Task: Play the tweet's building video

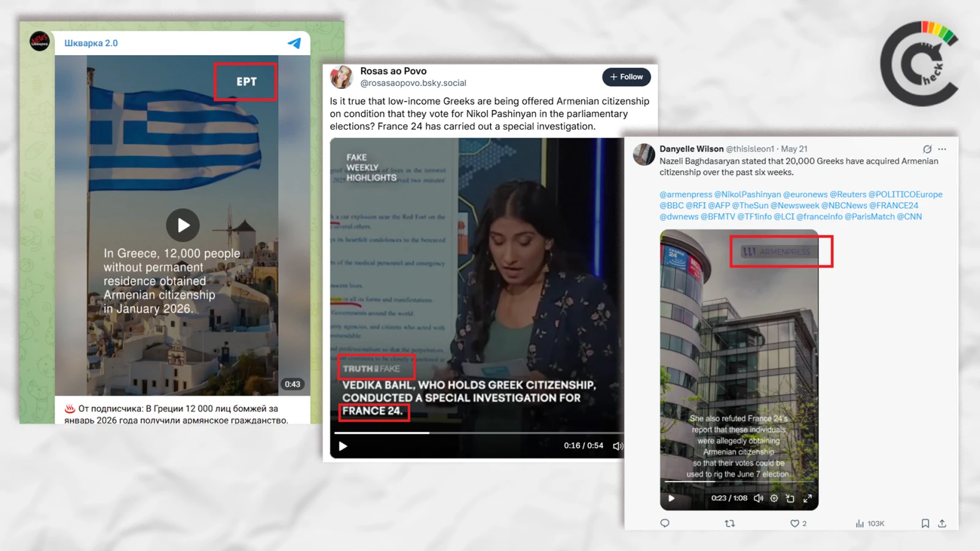Action: 671,498
